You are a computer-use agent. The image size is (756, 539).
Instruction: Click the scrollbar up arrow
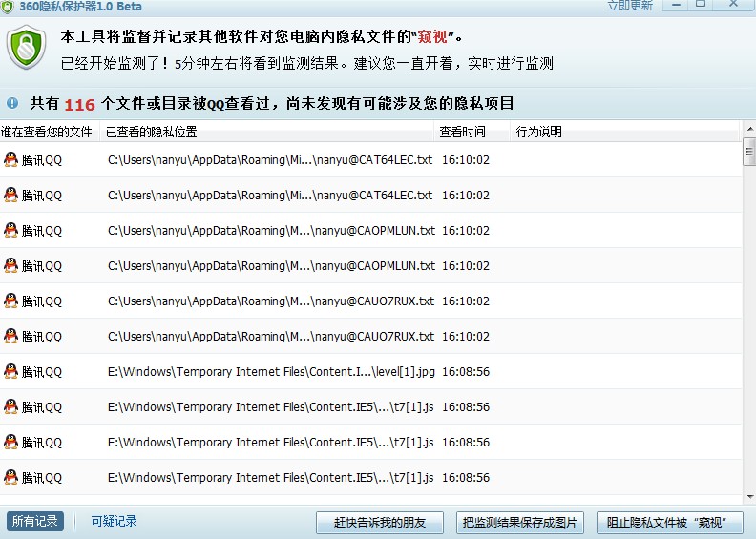749,129
